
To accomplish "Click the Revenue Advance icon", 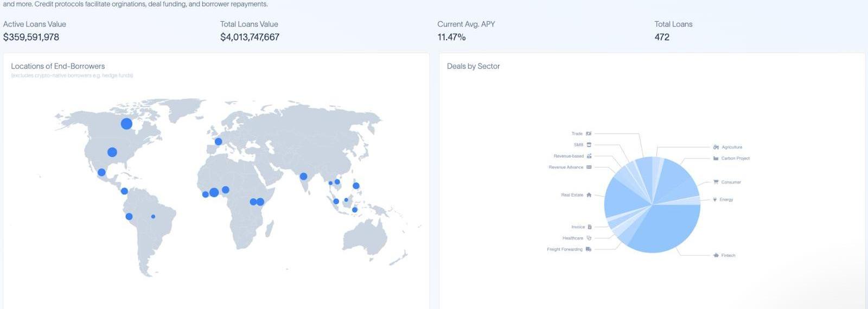I will (589, 167).
